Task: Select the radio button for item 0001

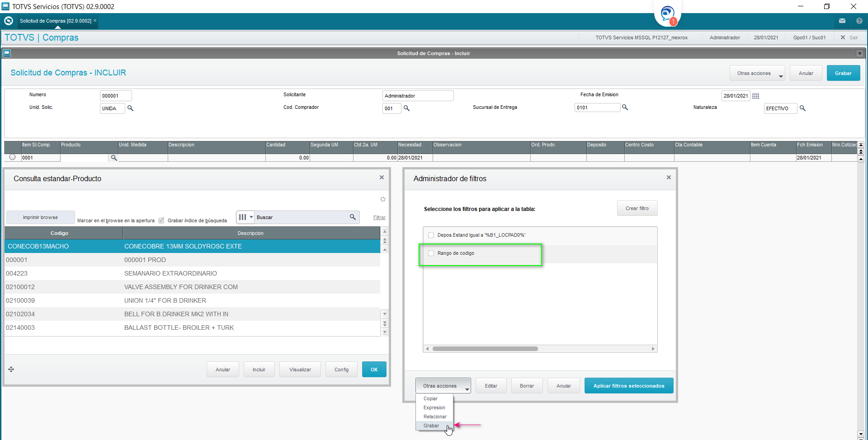Action: coord(12,157)
